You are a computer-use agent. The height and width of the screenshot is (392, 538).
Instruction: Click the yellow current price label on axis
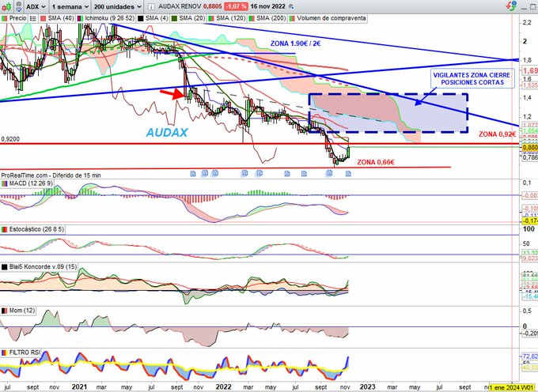point(529,147)
